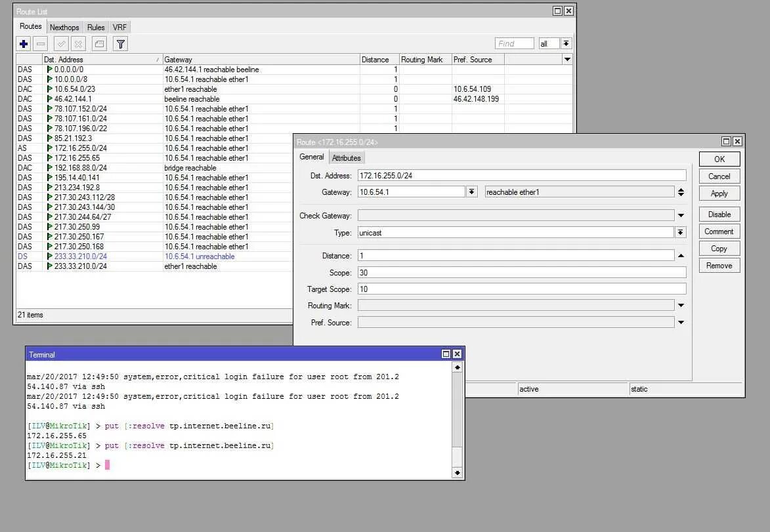770x532 pixels.
Task: Select the 172.16.255.0/24 route row
Action: (155, 148)
